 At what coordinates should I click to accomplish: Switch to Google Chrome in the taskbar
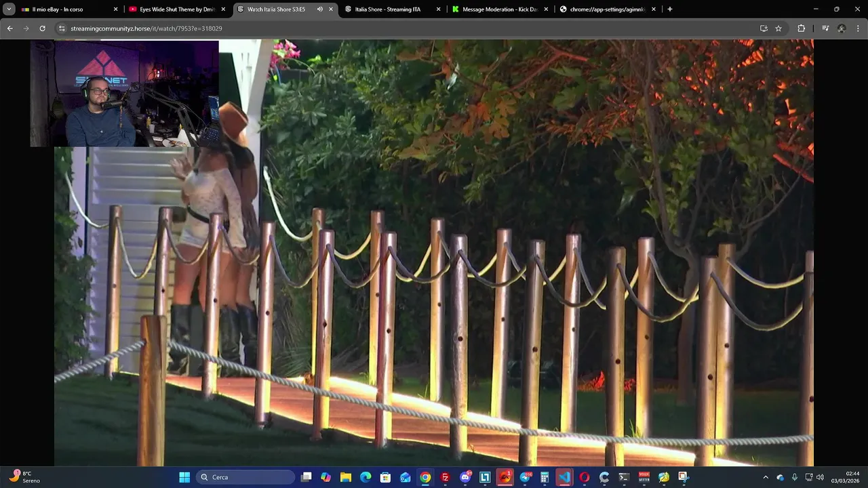[x=425, y=477]
